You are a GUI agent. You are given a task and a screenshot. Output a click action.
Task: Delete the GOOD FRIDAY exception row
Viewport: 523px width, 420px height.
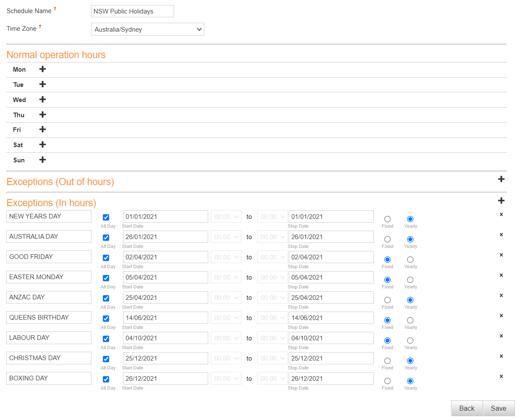coord(501,255)
